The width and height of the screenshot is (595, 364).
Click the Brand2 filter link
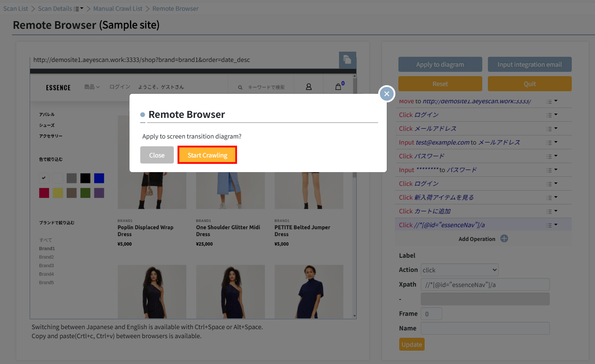46,257
